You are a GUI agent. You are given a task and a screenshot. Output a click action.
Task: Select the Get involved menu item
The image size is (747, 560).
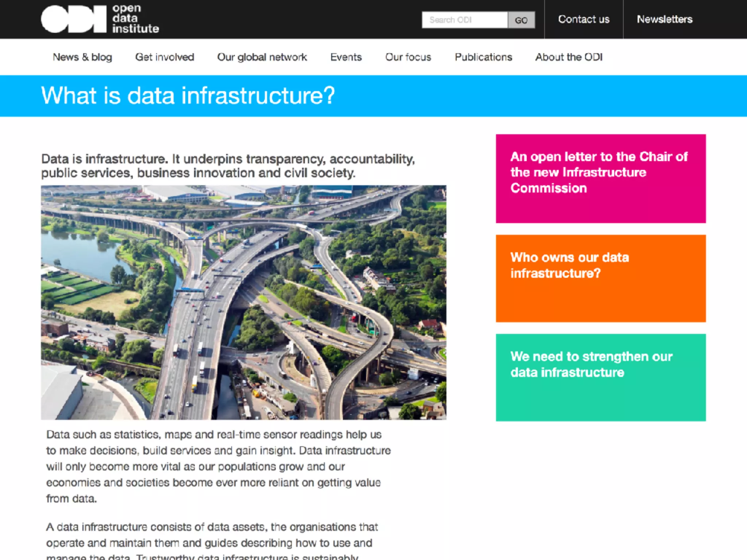[165, 57]
